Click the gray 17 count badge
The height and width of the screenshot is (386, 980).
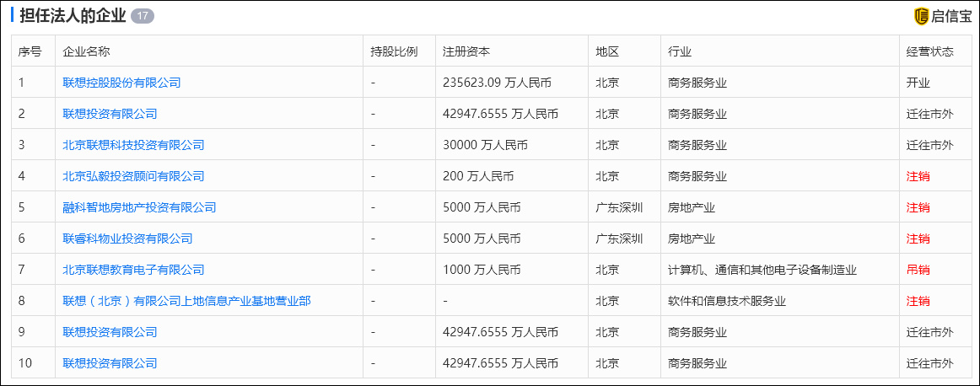143,16
